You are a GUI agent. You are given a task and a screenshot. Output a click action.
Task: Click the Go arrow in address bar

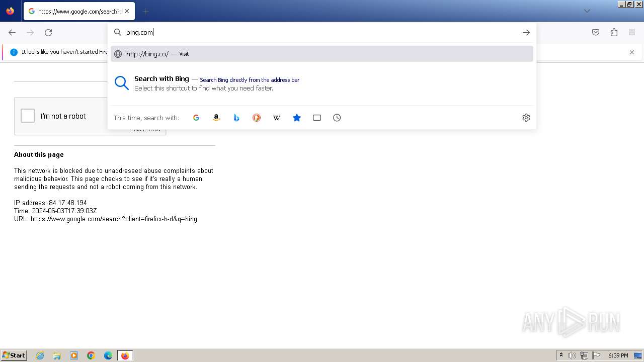pos(526,32)
